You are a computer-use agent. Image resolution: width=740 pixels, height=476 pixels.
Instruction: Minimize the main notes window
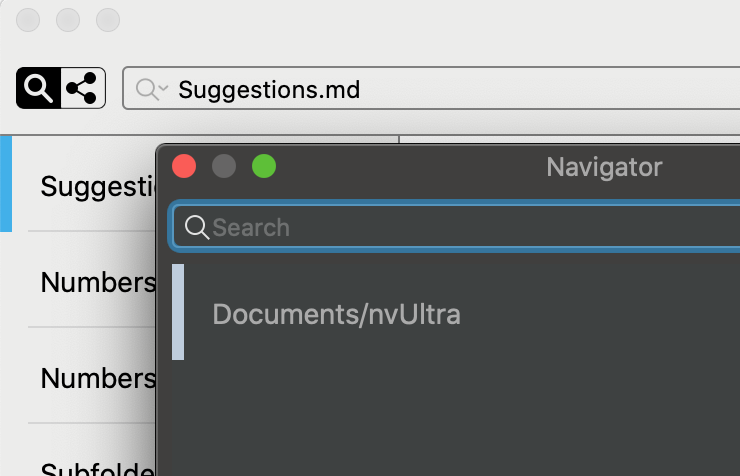pyautogui.click(x=68, y=19)
